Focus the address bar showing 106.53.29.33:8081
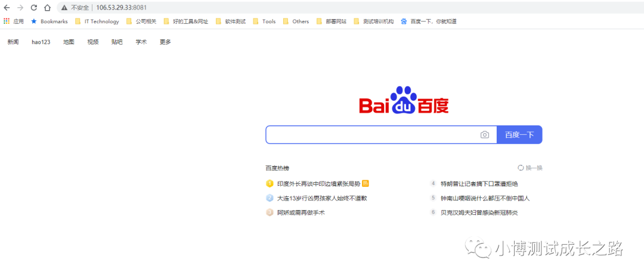Image resolution: width=644 pixels, height=277 pixels. tap(351, 7)
